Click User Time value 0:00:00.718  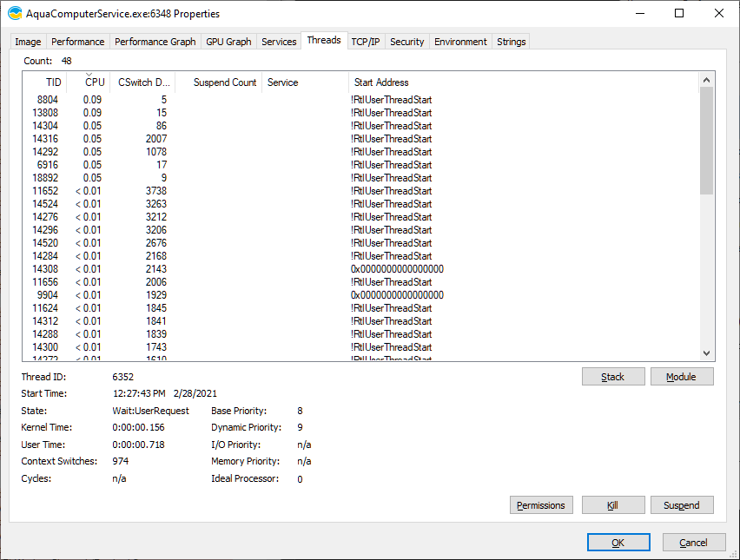[138, 445]
